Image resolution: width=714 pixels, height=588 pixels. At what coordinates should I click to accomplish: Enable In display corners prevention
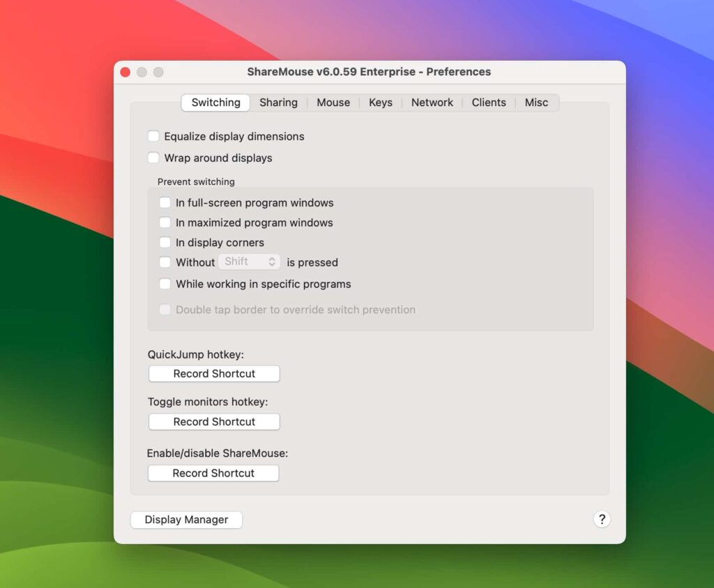pyautogui.click(x=165, y=242)
